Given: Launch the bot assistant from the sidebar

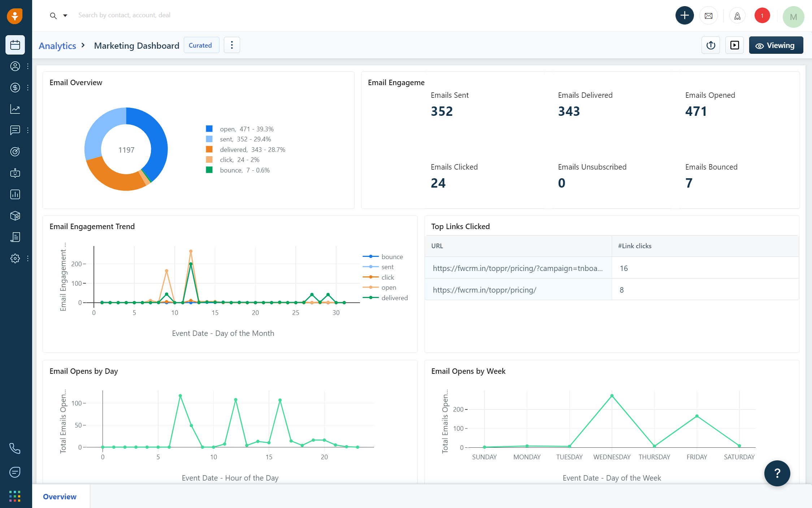Looking at the screenshot, I should tap(15, 173).
